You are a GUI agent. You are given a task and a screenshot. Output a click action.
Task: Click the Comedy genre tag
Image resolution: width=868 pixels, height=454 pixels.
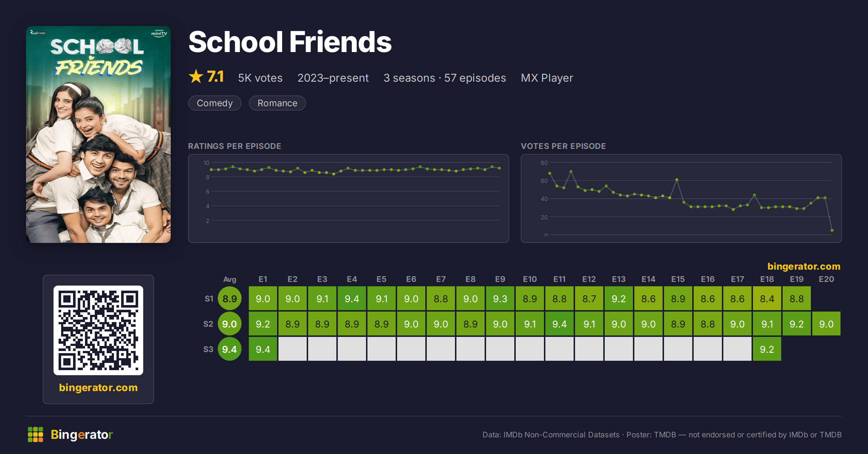point(215,103)
